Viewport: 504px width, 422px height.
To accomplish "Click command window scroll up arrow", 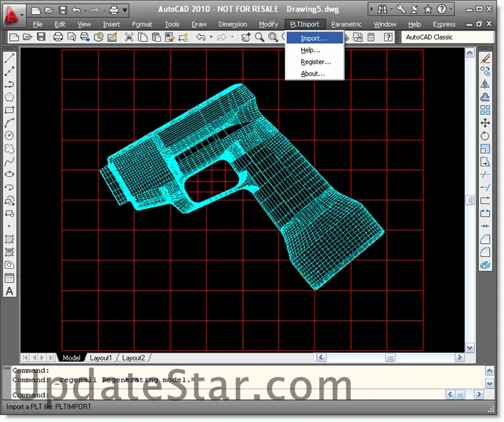I will coord(490,371).
